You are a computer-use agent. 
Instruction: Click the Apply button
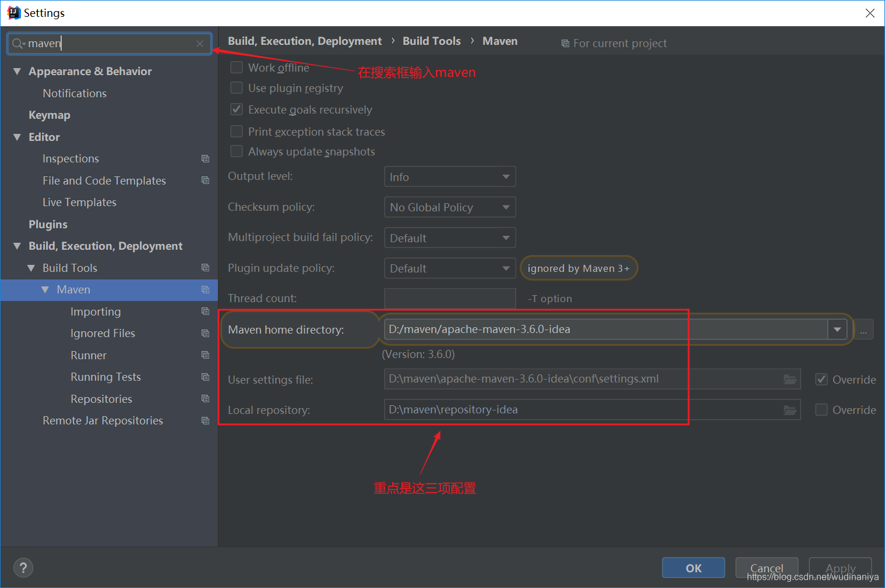coord(840,568)
